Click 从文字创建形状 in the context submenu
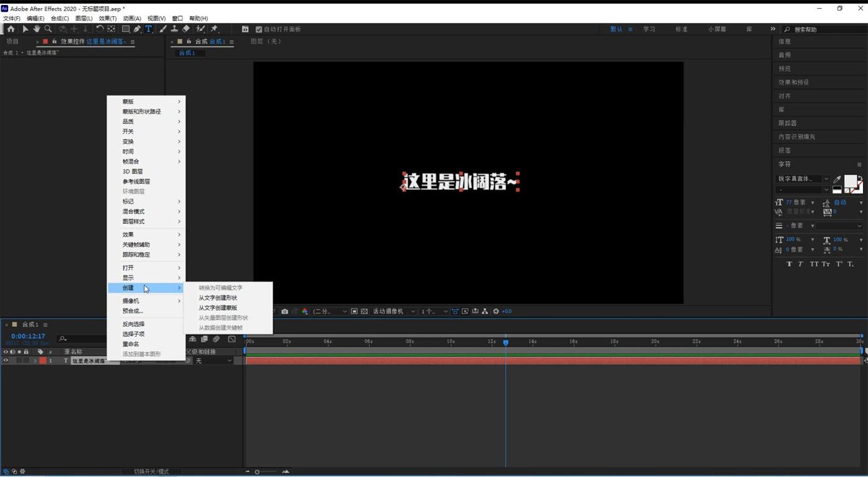The width and height of the screenshot is (868, 477). tap(218, 298)
